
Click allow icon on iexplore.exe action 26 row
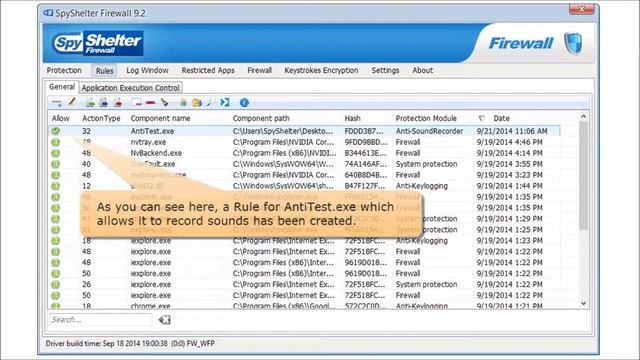point(56,284)
